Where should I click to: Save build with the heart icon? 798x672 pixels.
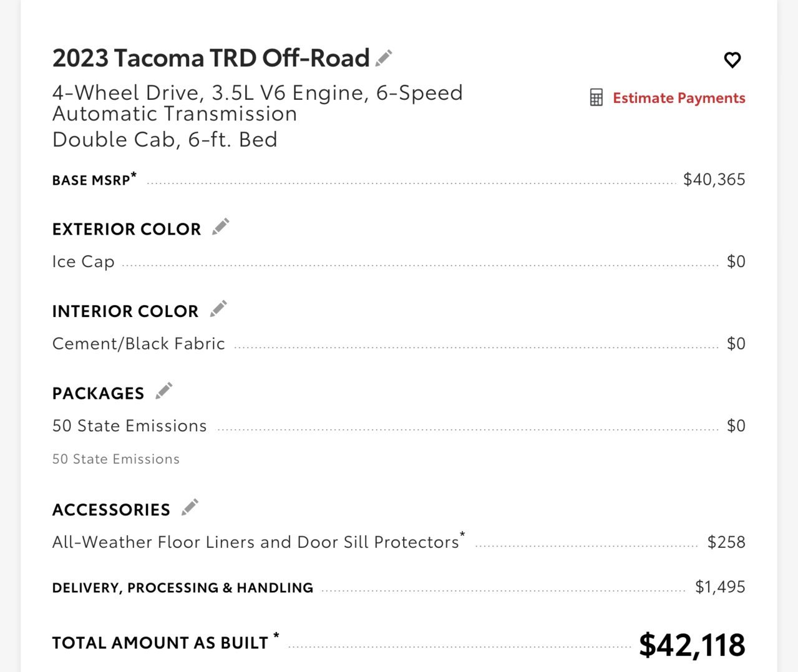tap(732, 60)
